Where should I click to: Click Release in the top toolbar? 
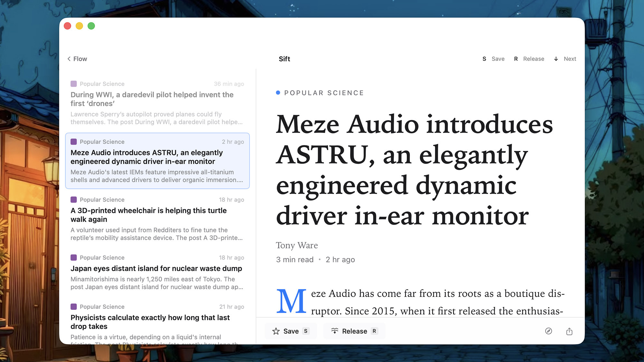pos(534,59)
